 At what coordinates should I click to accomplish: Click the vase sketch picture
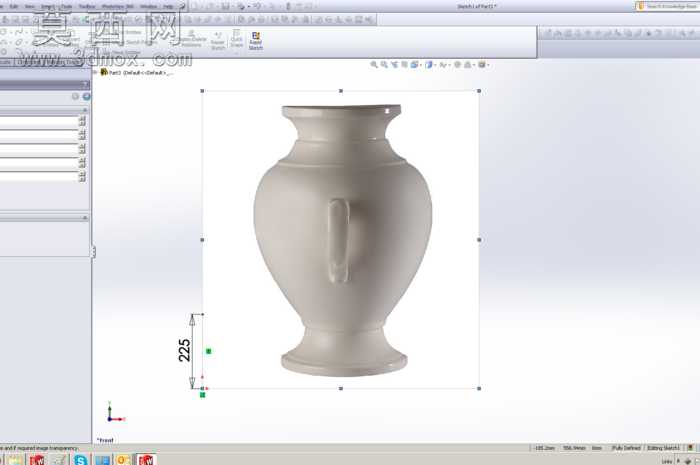pyautogui.click(x=343, y=240)
